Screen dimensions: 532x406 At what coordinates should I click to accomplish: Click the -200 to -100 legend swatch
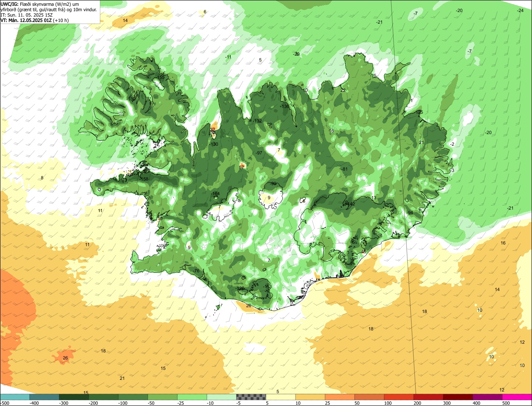[103, 397]
